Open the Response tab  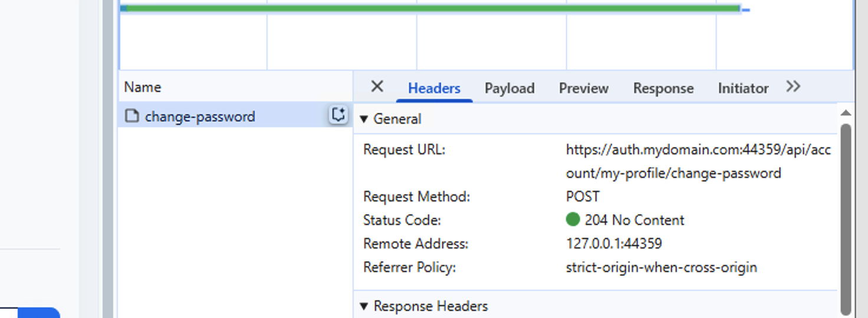(663, 88)
